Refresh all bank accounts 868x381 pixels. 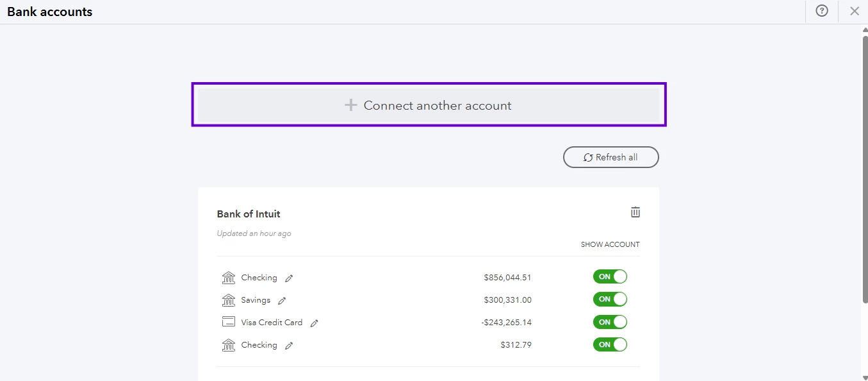[611, 157]
